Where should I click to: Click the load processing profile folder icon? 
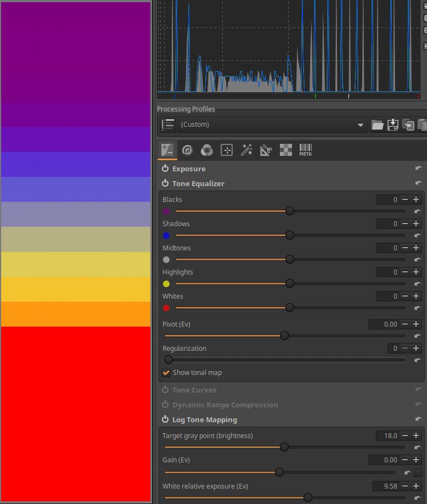378,125
